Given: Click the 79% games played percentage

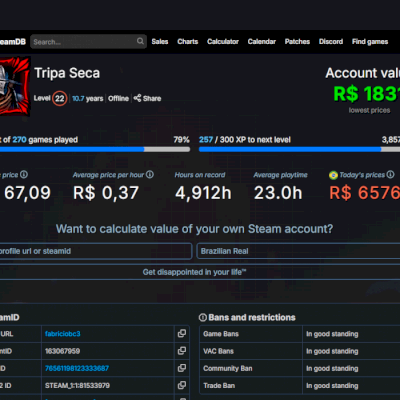Looking at the screenshot, I should (181, 140).
